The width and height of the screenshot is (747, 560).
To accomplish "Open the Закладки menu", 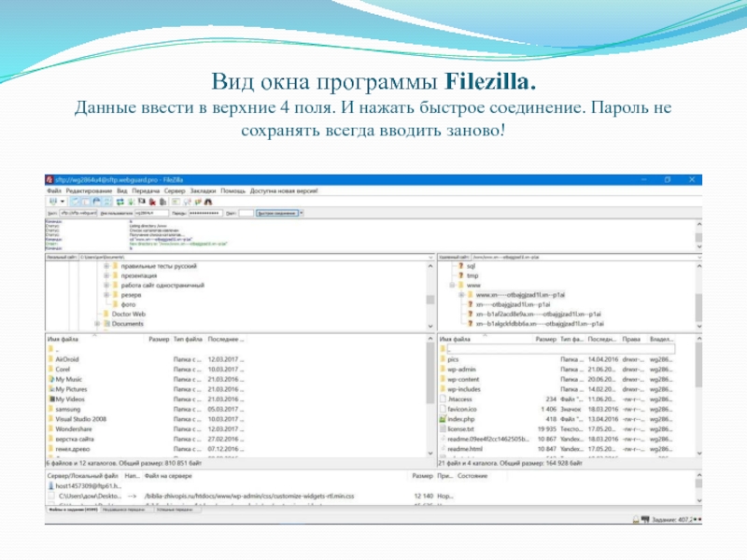I will pos(203,191).
